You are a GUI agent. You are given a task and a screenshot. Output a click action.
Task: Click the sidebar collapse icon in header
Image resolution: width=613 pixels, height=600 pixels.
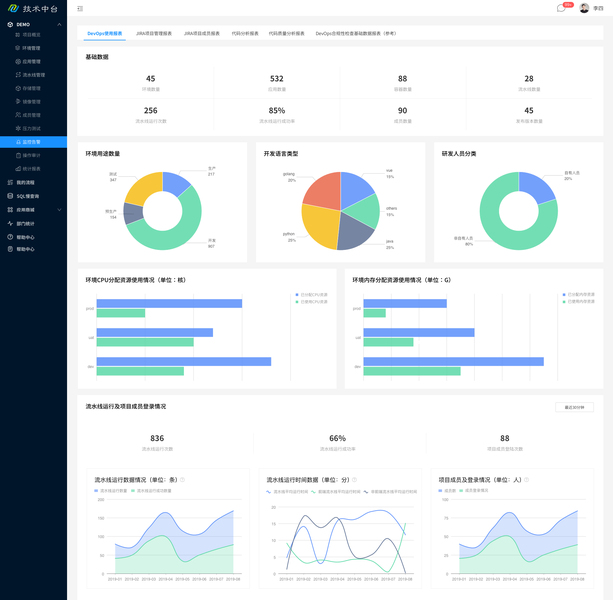pos(80,9)
